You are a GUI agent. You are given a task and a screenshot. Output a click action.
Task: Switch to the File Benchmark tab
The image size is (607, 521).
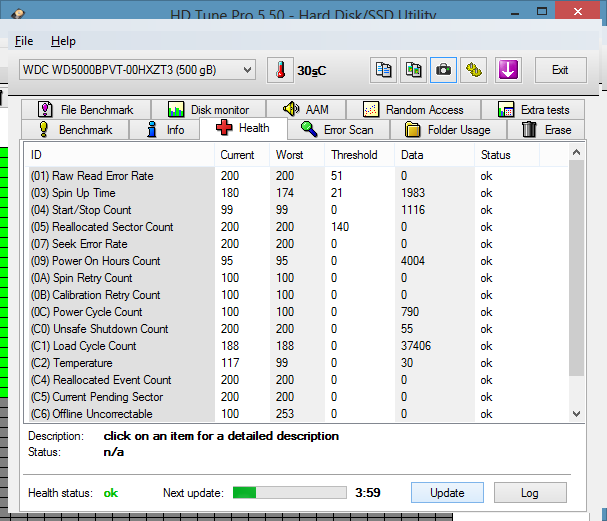pos(86,110)
